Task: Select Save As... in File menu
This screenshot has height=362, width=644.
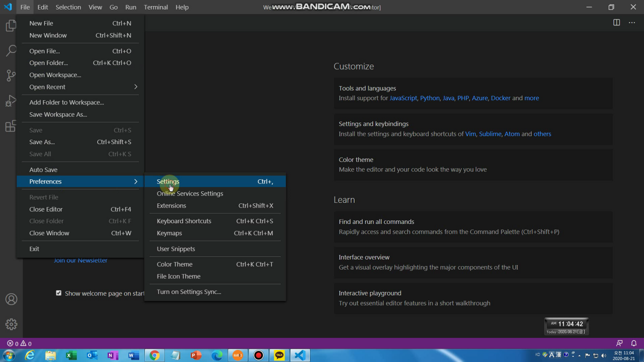Action: coord(80,142)
